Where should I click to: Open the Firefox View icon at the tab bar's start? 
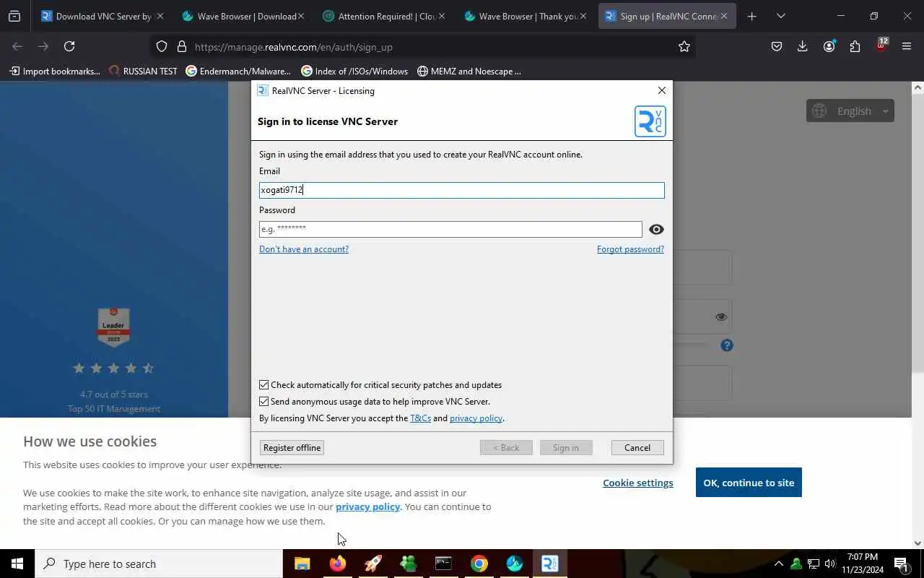tap(14, 16)
